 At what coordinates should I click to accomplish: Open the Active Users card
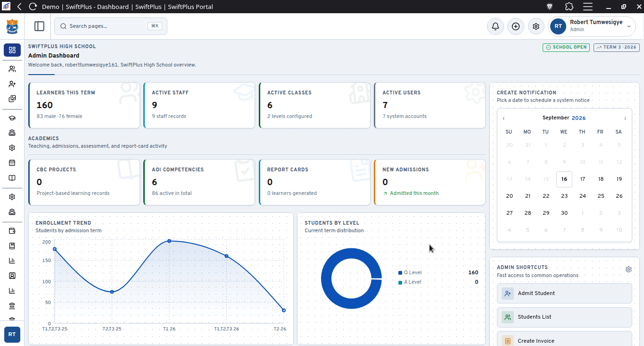pos(429,105)
